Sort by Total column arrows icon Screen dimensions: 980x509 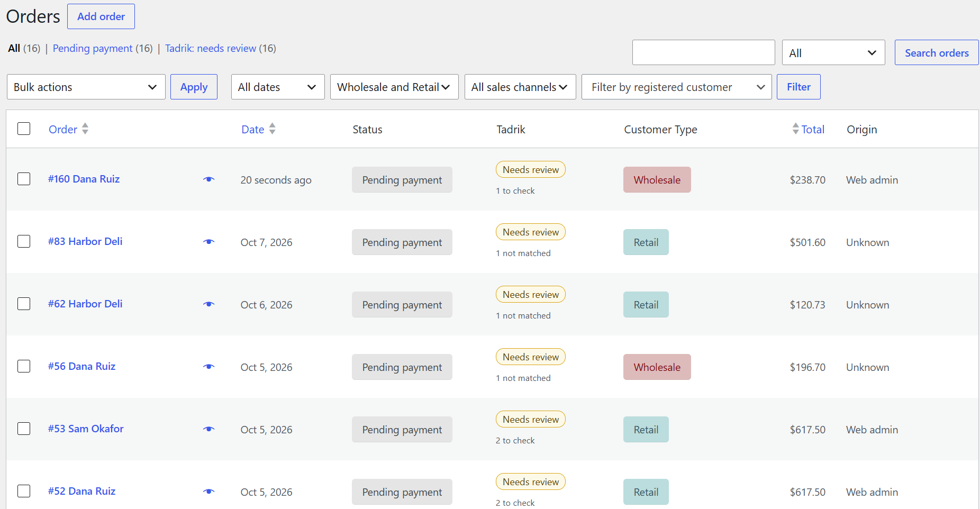[795, 129]
